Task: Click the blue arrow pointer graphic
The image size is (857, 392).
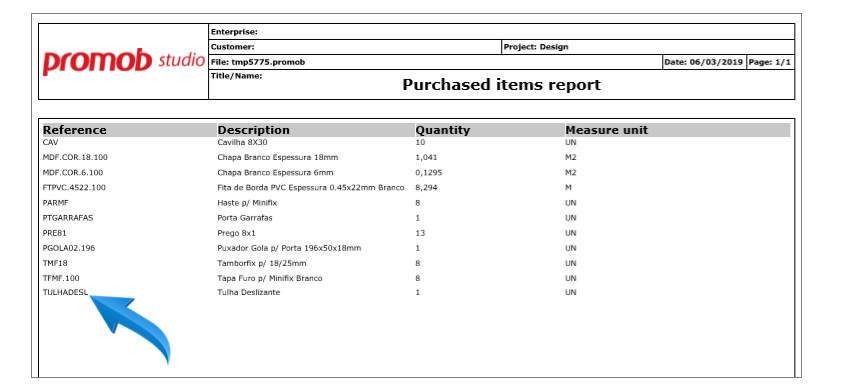Action: [x=131, y=329]
